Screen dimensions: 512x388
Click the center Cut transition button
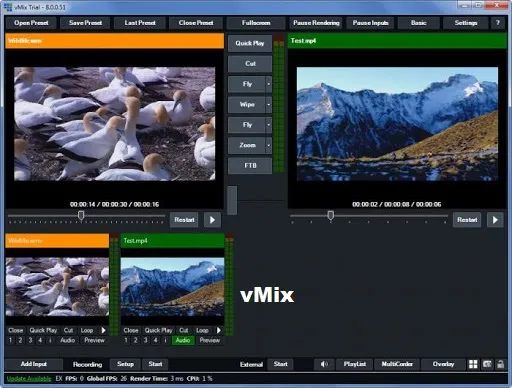(250, 64)
